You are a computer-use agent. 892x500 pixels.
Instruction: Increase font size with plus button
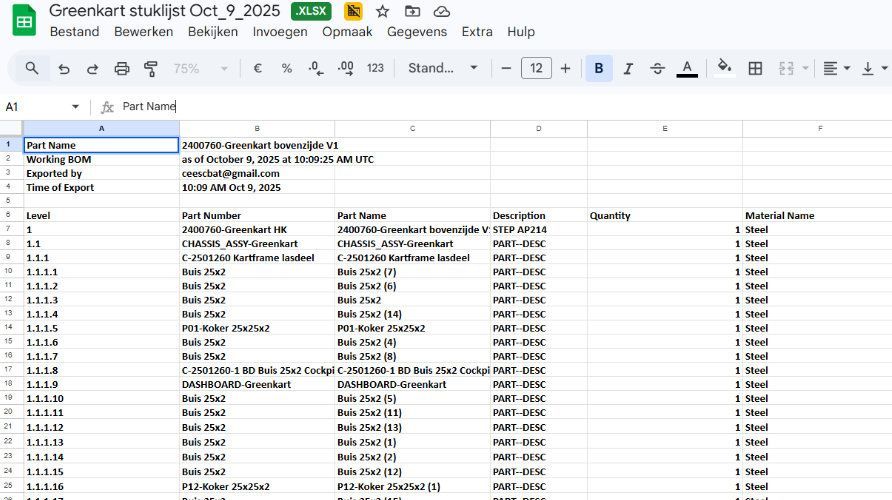point(565,68)
